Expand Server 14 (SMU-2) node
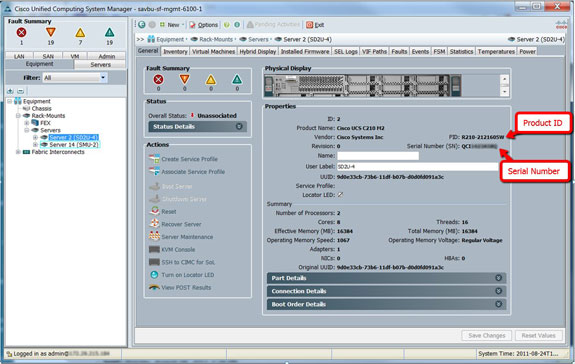575x364 pixels. tap(35, 145)
